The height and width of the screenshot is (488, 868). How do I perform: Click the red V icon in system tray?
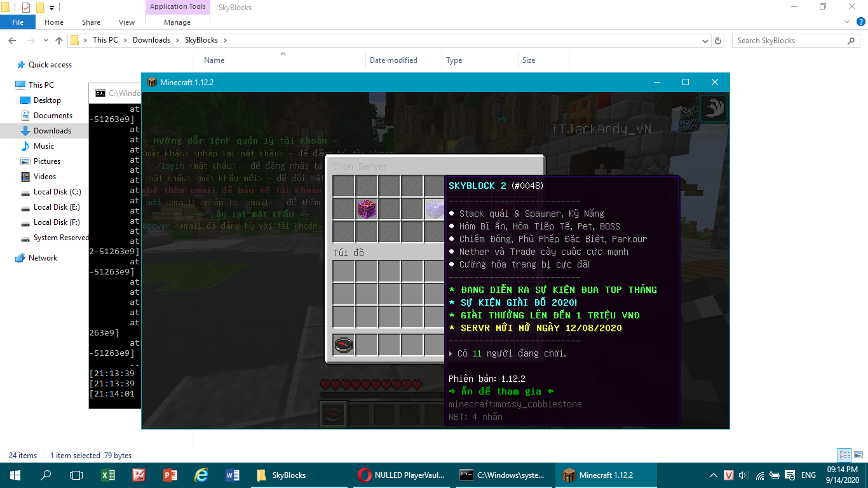click(729, 475)
